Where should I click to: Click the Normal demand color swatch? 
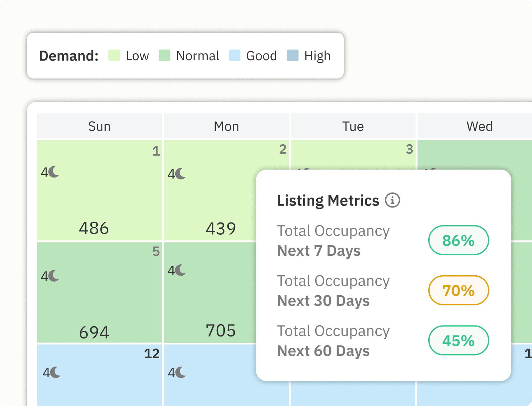point(165,56)
